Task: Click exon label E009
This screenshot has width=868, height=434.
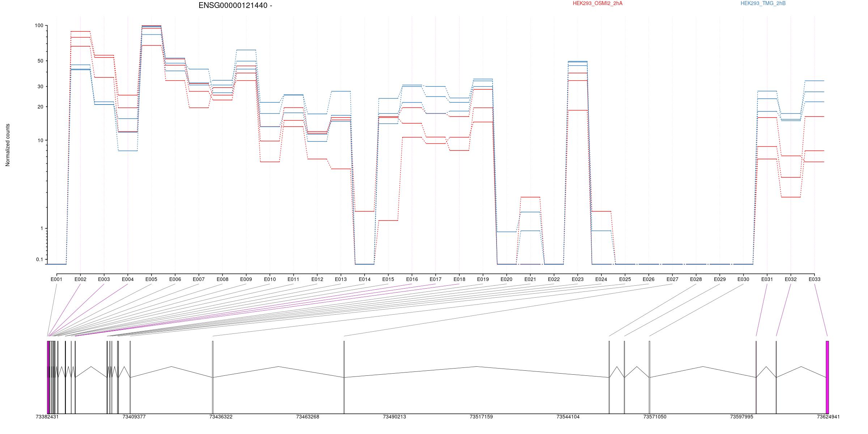Action: 246,279
